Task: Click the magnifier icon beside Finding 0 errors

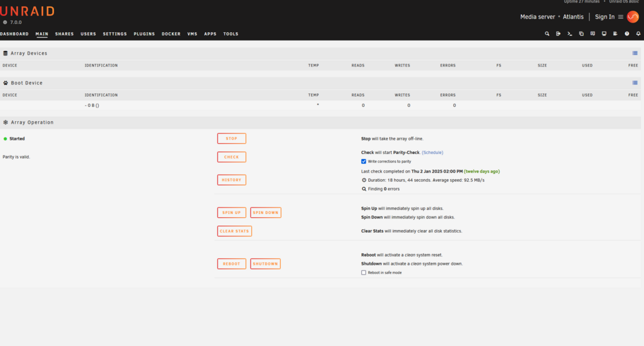Action: (x=364, y=189)
